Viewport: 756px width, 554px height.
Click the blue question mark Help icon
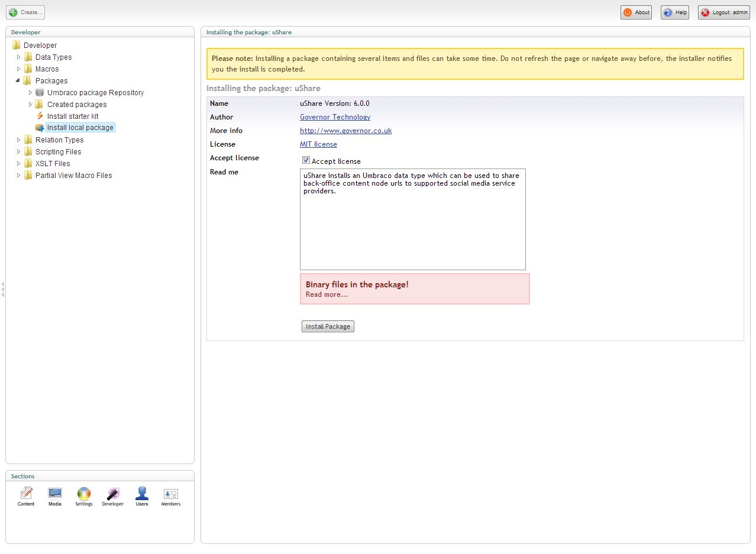[668, 12]
